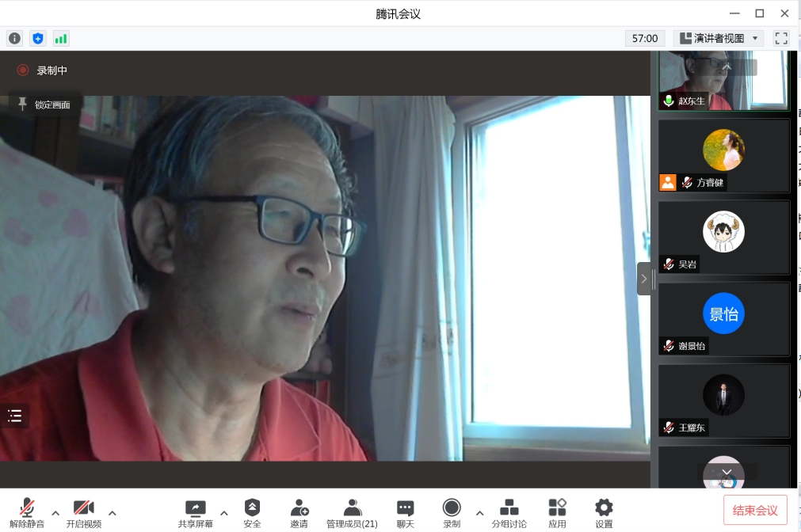This screenshot has height=532, width=801.
Task: Open the speaker view (演讲者视图) dropdown
Action: click(x=719, y=38)
